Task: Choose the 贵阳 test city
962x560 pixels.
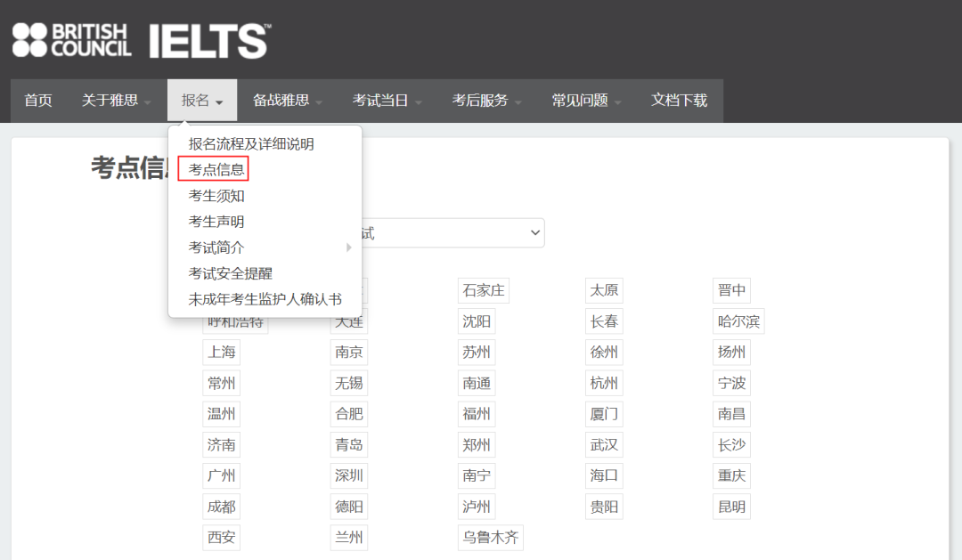Action: [x=604, y=507]
